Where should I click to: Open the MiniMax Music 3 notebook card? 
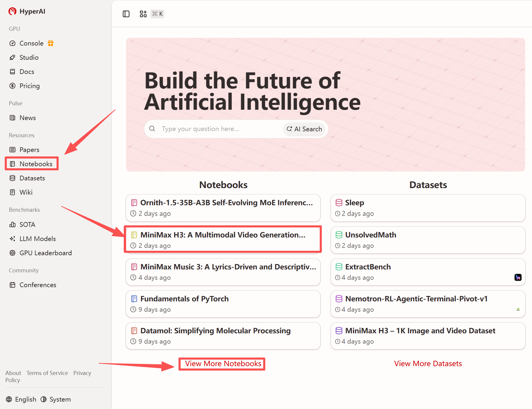(x=223, y=272)
